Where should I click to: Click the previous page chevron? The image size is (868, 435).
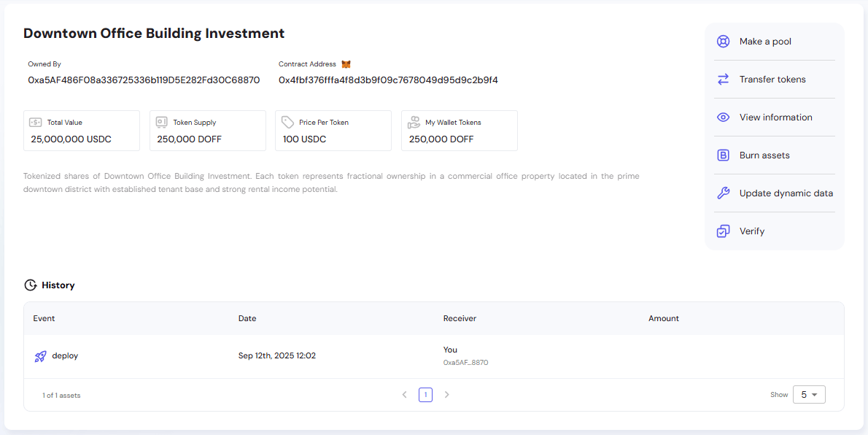405,394
